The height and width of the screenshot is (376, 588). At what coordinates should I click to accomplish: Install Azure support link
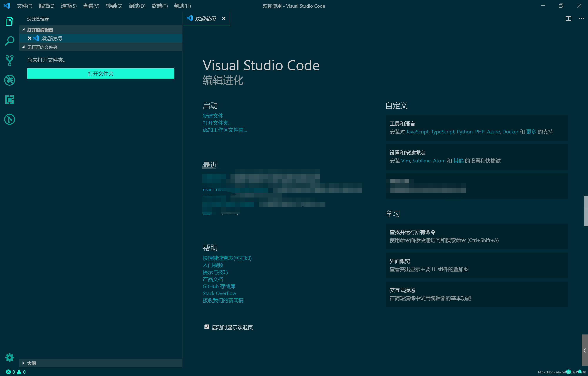pos(493,132)
